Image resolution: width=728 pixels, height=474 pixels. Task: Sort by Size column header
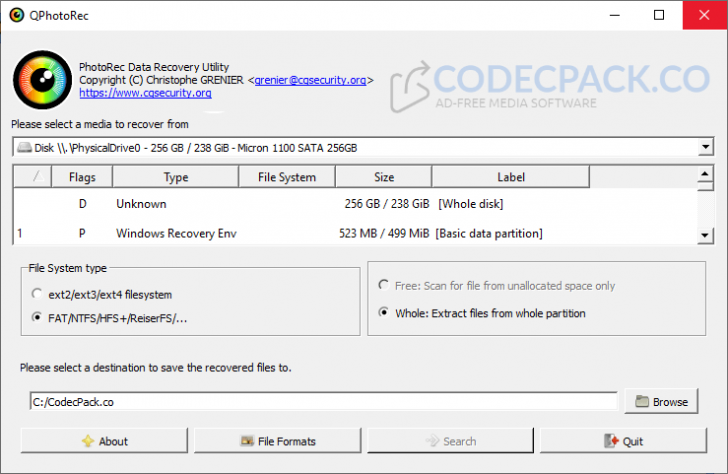click(x=384, y=177)
